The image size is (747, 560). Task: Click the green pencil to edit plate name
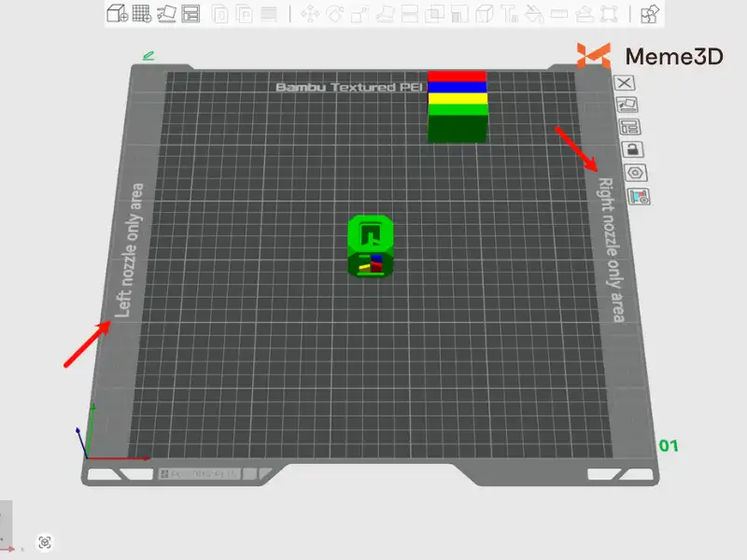pos(148,56)
